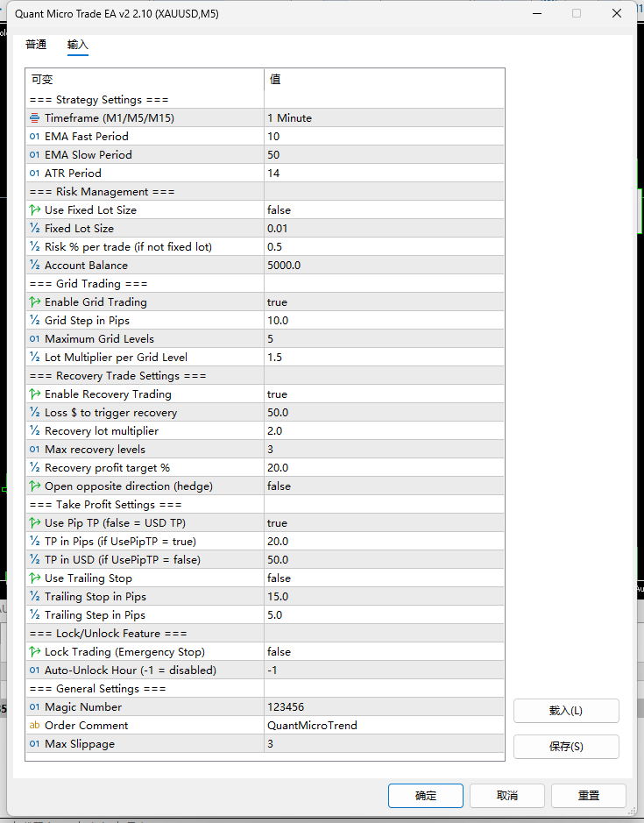Click the Fixed Lot Size double icon
644x823 pixels.
pos(35,229)
